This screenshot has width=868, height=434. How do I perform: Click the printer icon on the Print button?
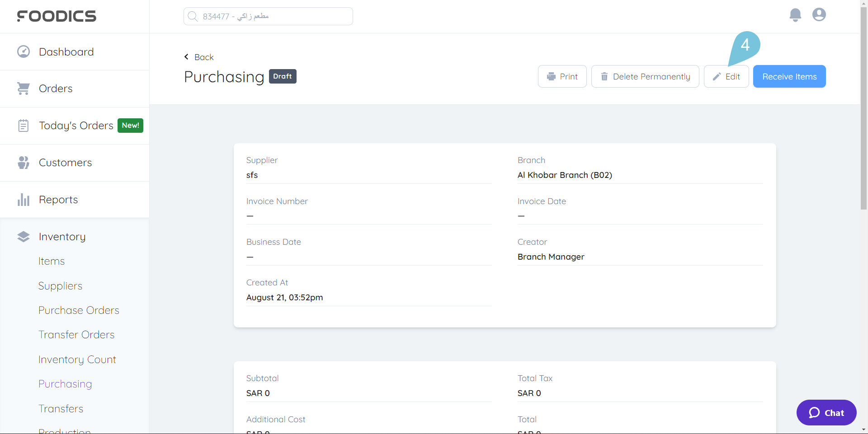pos(551,76)
